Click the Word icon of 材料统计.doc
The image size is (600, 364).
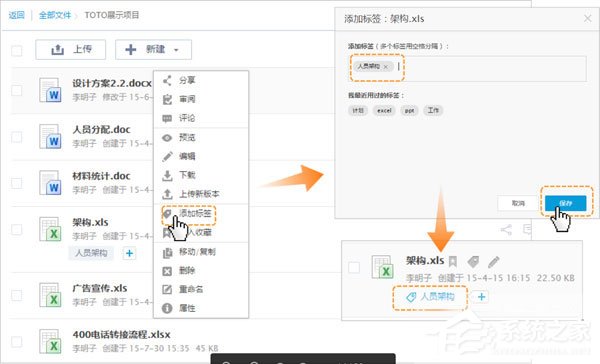pyautogui.click(x=50, y=183)
